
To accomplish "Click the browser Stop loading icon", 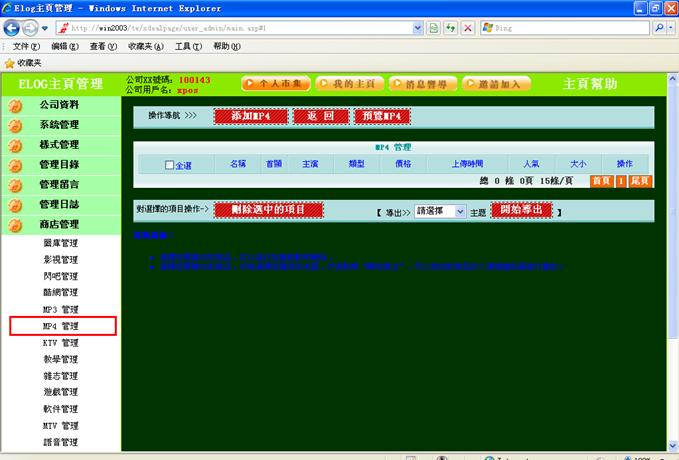I will coord(468,28).
